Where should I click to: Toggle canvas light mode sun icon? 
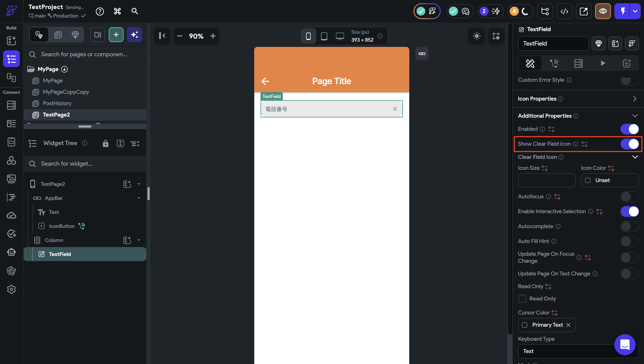pyautogui.click(x=477, y=36)
